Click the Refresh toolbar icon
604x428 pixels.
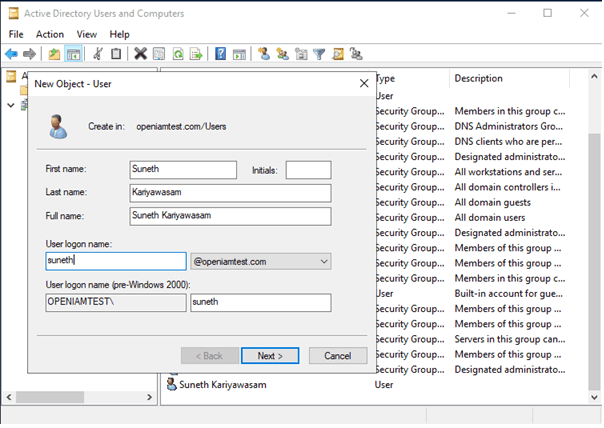click(x=177, y=54)
